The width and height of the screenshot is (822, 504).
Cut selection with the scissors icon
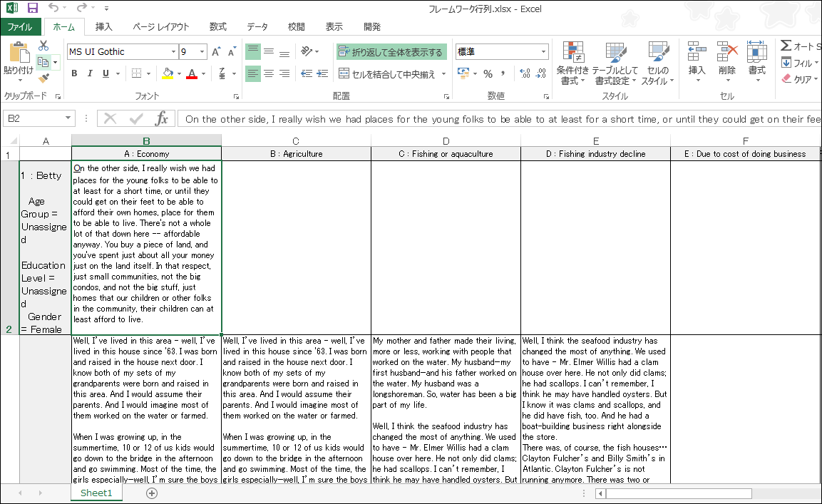[43, 46]
